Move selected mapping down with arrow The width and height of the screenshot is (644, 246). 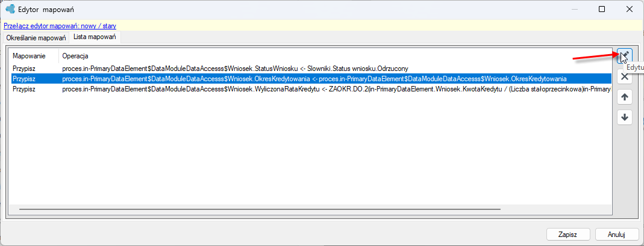tap(624, 117)
